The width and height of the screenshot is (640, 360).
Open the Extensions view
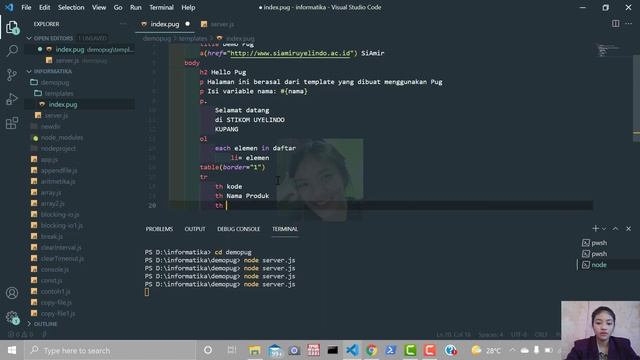click(x=12, y=122)
